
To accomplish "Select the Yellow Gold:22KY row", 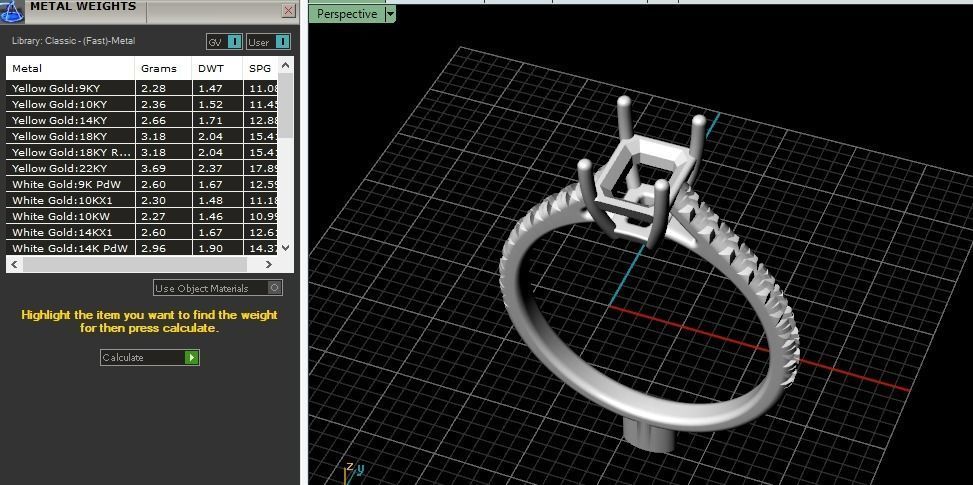I will (x=142, y=168).
